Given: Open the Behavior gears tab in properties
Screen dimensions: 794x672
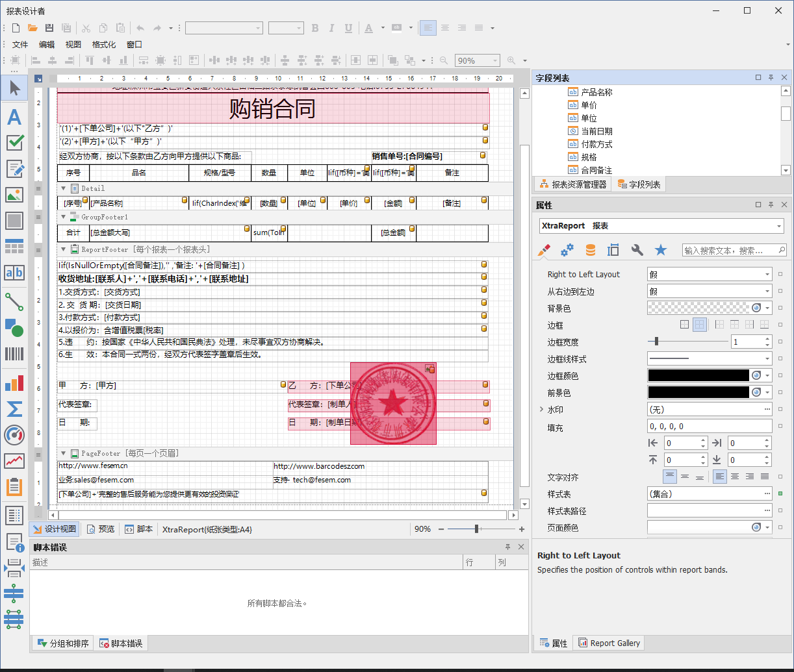Looking at the screenshot, I should 567,250.
